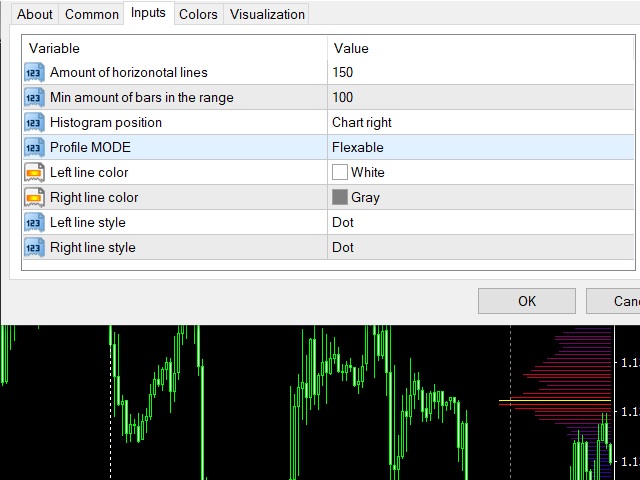Pick the white Left line color swatch
Screen dimensions: 640x480
pyautogui.click(x=340, y=173)
